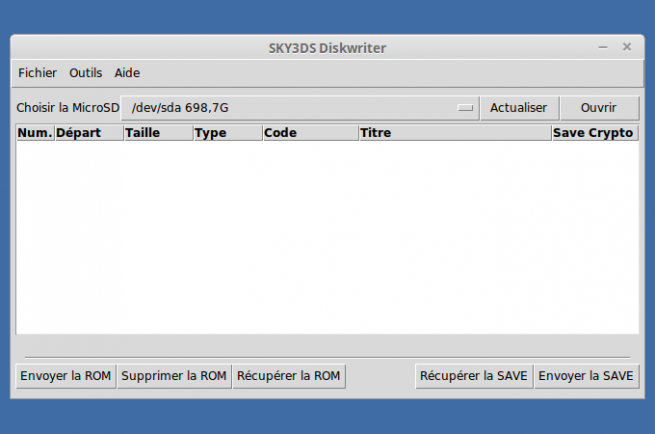Click the Titre column header
This screenshot has height=434, width=655.
click(x=454, y=133)
